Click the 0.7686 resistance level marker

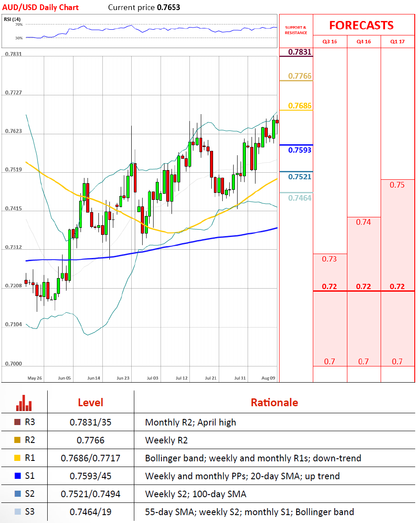(300, 106)
